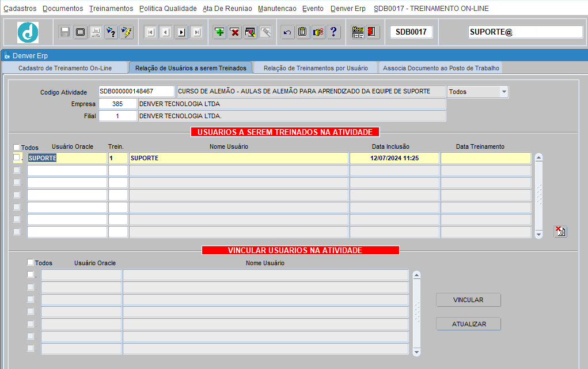Click the CURSO DE ALEMÃO activity description
The image size is (588, 369).
tap(311, 91)
